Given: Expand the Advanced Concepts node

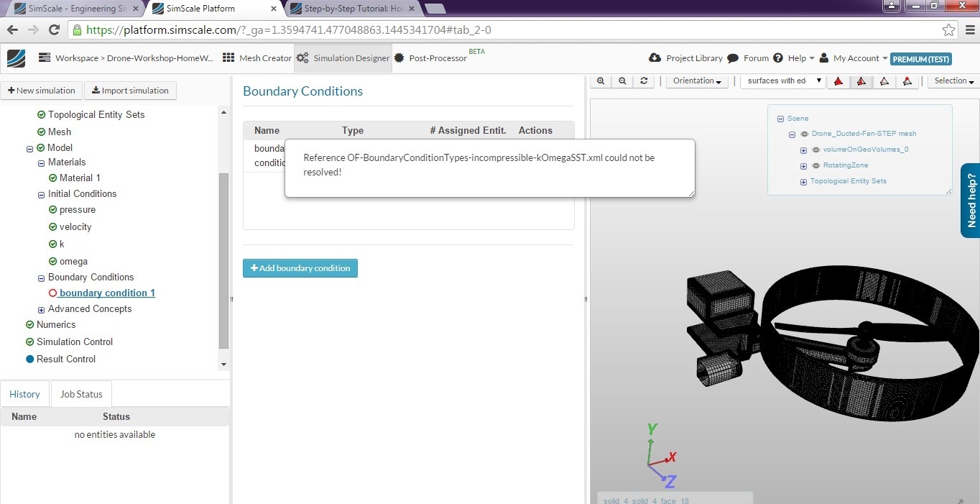Looking at the screenshot, I should click(41, 310).
